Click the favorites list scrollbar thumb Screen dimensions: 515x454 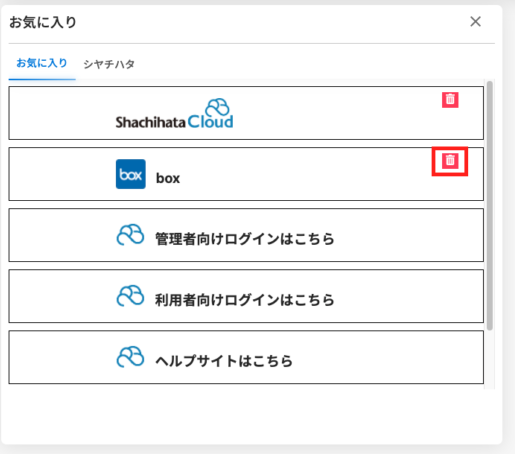pos(490,205)
